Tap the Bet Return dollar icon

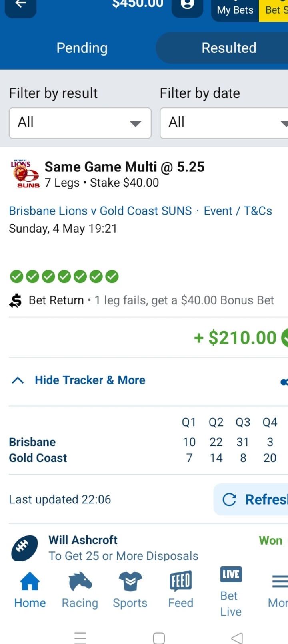[16, 300]
